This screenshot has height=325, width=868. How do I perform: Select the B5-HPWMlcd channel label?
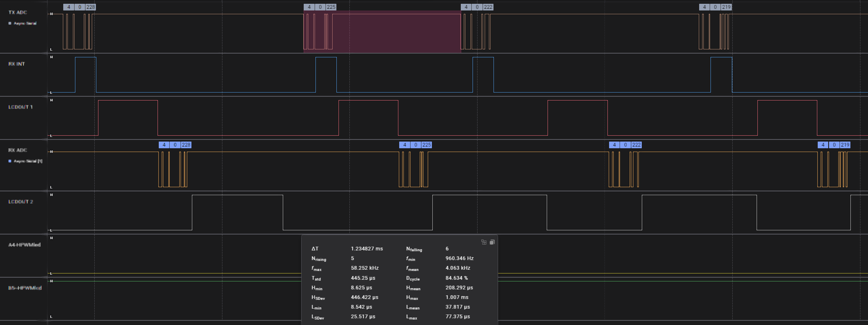coord(25,288)
